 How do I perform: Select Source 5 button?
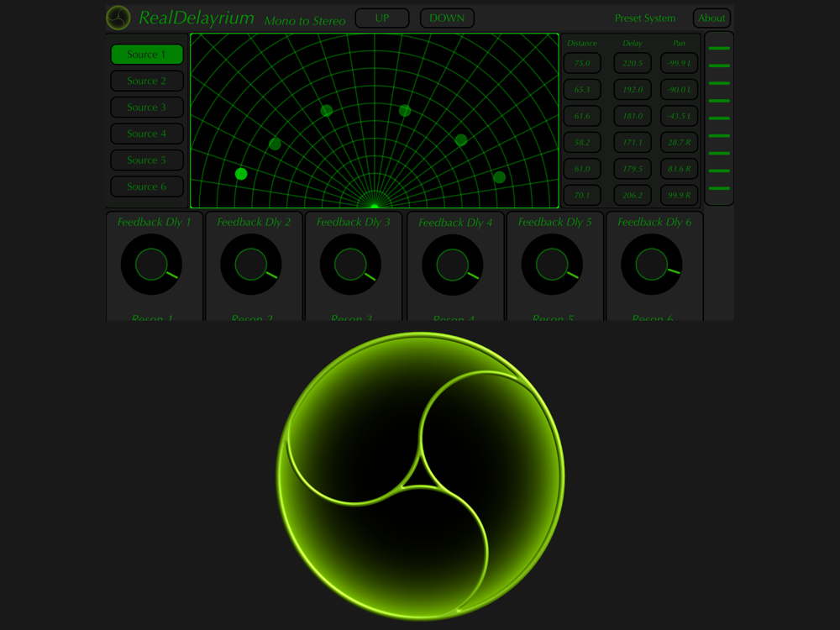[147, 160]
